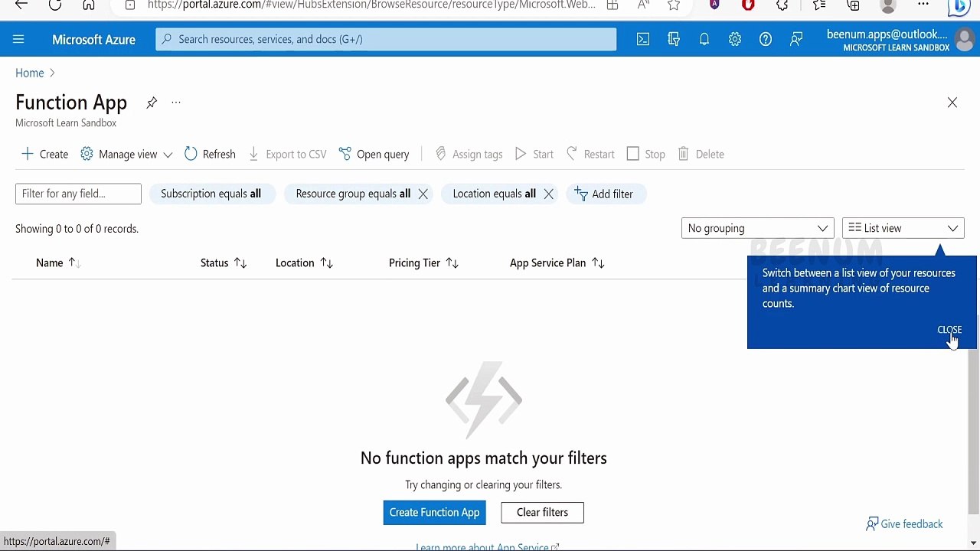
Task: Open the browser Read aloud icon
Action: (643, 5)
